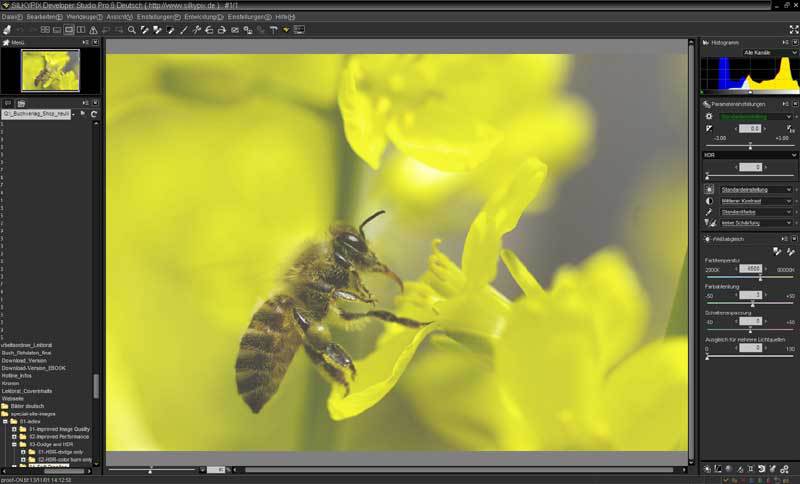Open the Datei menu

click(x=11, y=17)
